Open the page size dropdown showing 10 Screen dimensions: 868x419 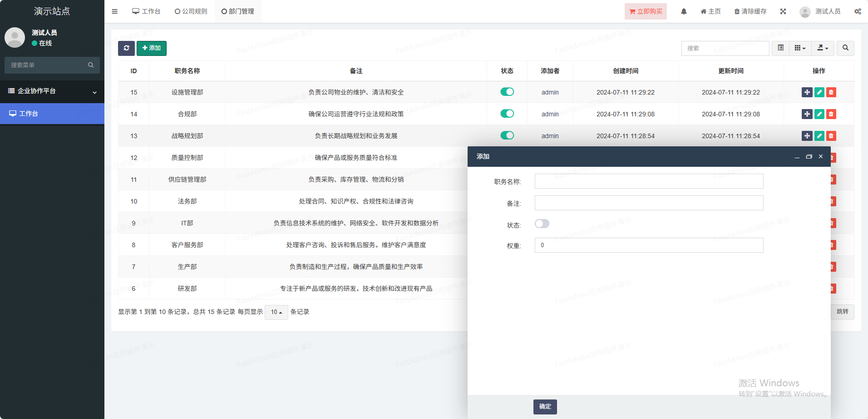click(x=276, y=312)
